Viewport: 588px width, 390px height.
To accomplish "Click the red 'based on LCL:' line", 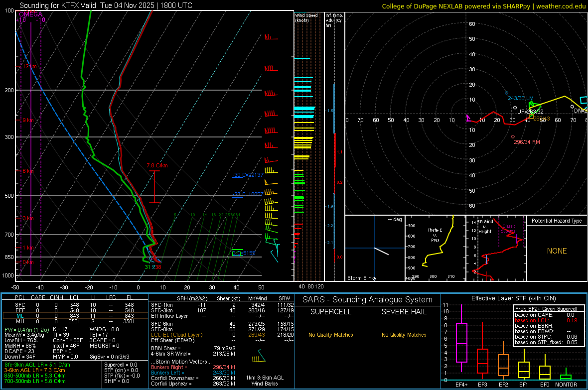I will (546, 321).
